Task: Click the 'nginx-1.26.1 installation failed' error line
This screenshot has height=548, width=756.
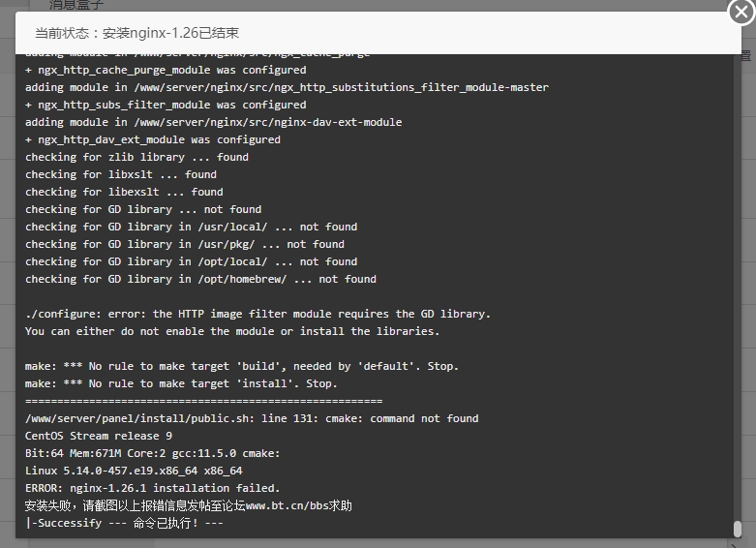Action: tap(152, 488)
